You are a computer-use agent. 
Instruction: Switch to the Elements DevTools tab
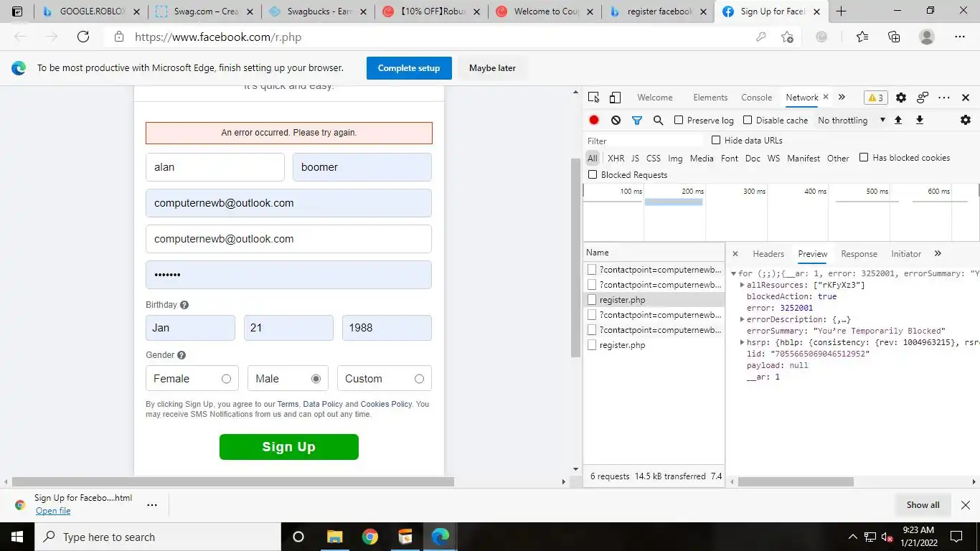click(x=710, y=98)
